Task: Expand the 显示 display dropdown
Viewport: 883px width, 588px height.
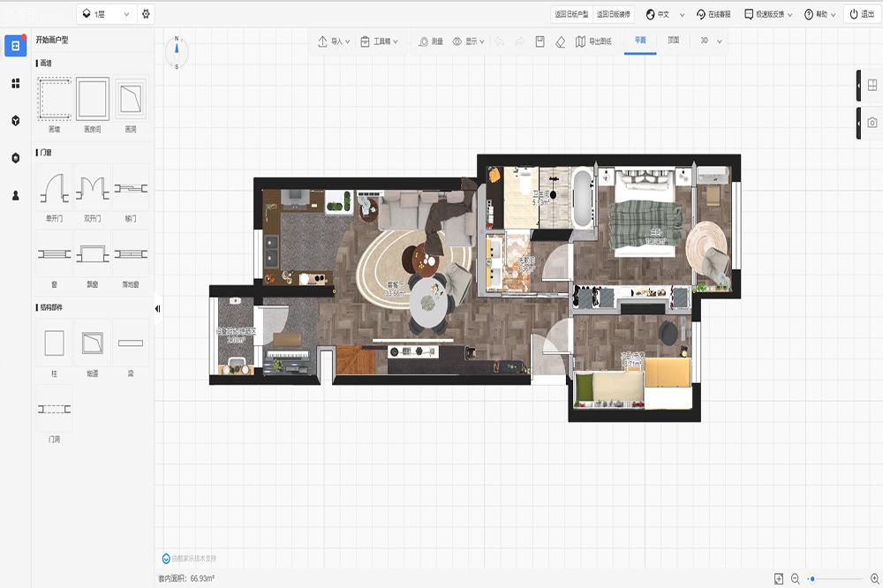Action: coord(469,41)
